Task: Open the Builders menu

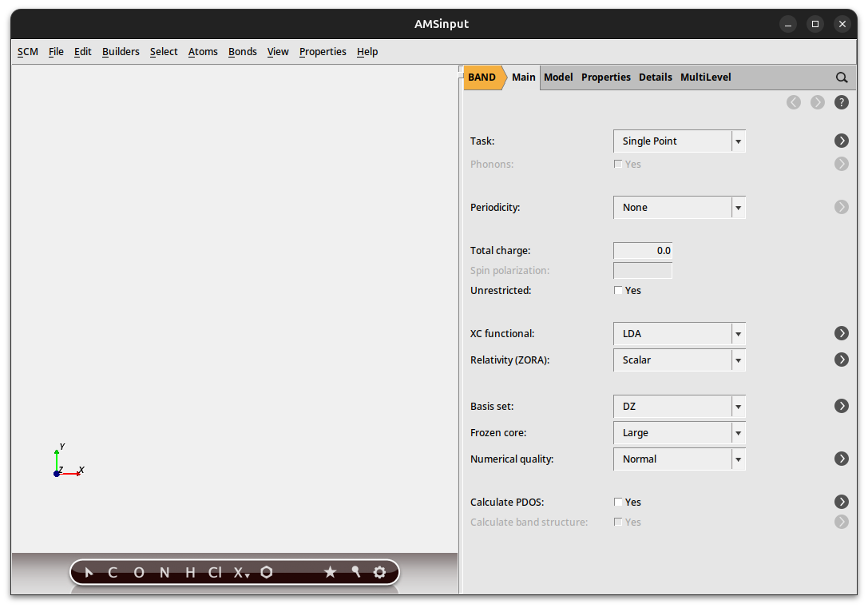Action: (121, 51)
